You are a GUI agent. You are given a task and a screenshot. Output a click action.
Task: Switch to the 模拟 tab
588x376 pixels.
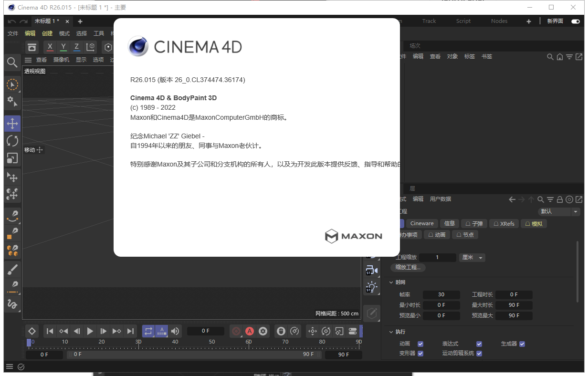533,223
